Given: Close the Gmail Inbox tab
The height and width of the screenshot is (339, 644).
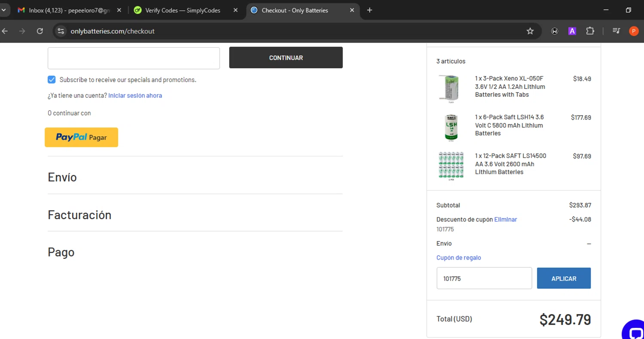Looking at the screenshot, I should pos(119,10).
